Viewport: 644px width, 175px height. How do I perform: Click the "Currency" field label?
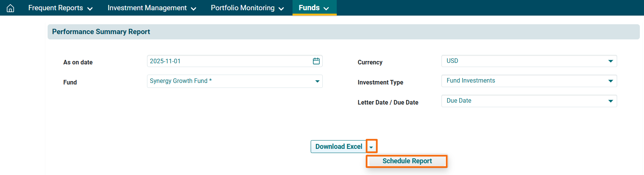point(370,62)
